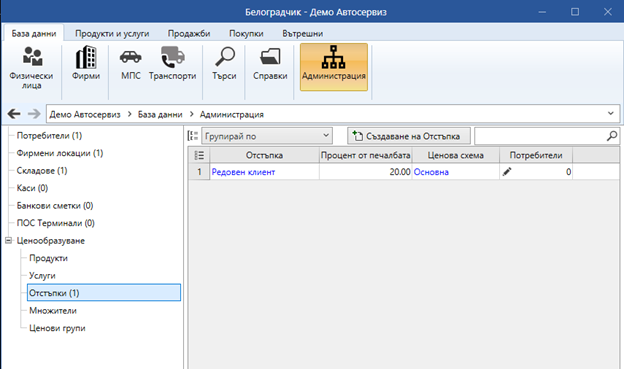Open the Редовен клиент link

243,172
